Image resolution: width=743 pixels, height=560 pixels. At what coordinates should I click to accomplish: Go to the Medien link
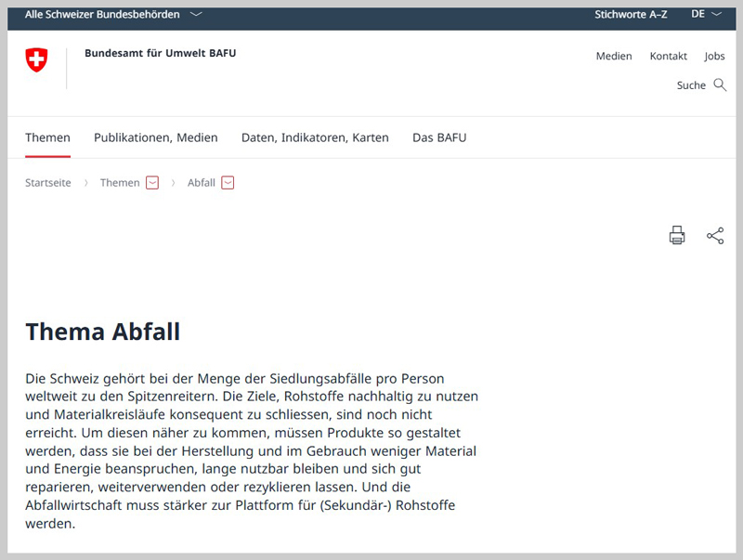[x=614, y=57]
